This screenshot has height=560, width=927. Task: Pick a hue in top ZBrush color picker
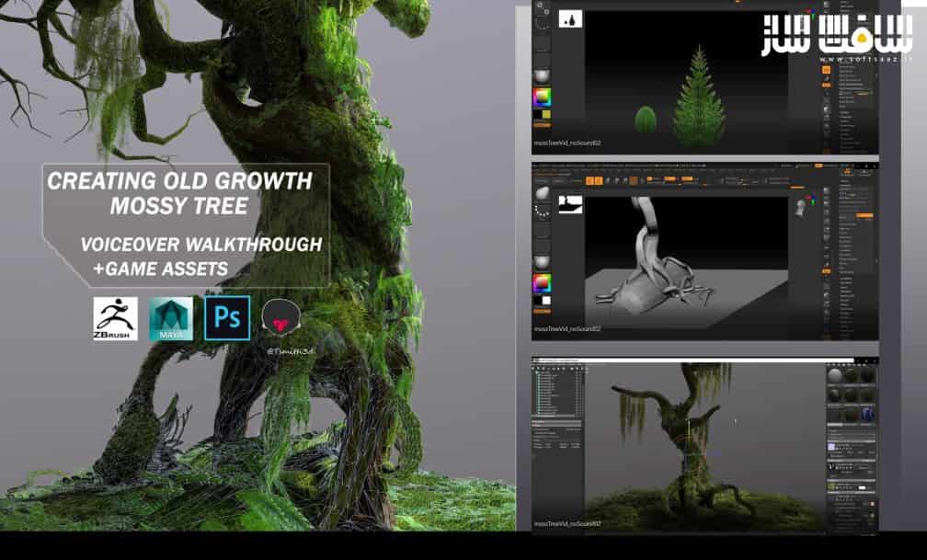pos(542,97)
